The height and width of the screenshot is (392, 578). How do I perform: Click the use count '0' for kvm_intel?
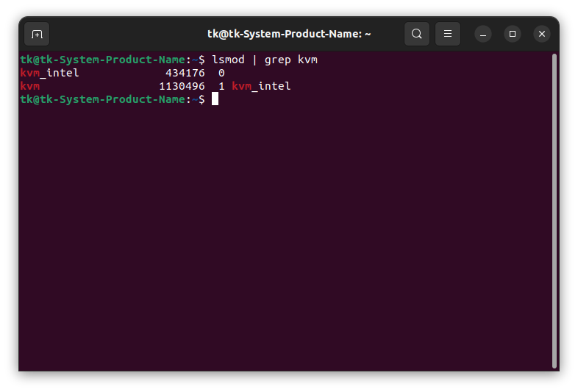(221, 73)
